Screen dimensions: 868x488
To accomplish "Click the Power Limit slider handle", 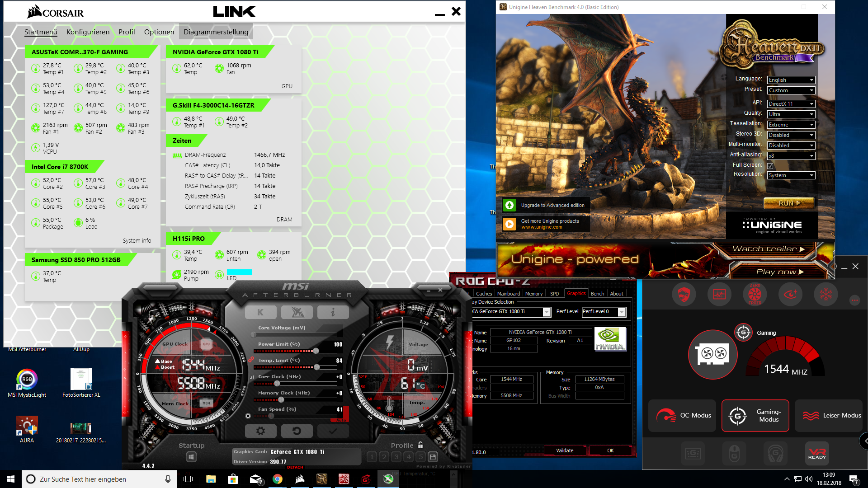I will pyautogui.click(x=316, y=351).
